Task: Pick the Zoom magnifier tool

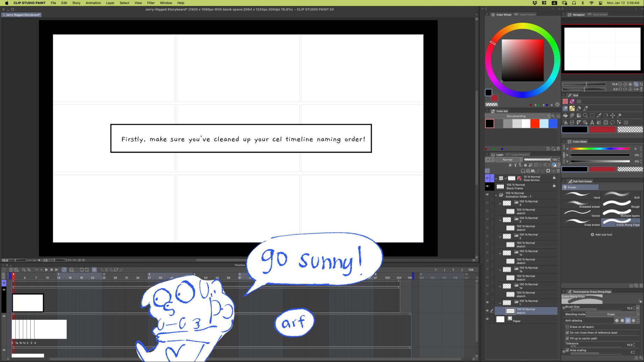Action: pos(585,116)
